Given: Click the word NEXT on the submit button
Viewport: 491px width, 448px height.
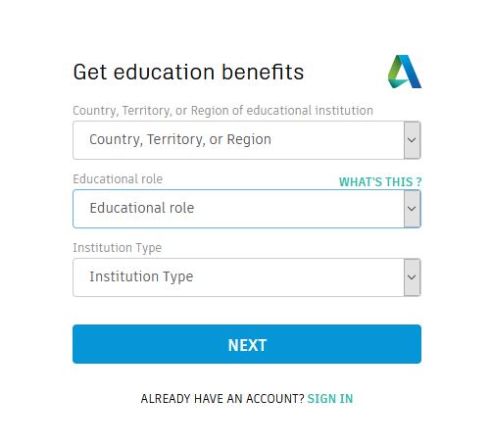Looking at the screenshot, I should (247, 345).
